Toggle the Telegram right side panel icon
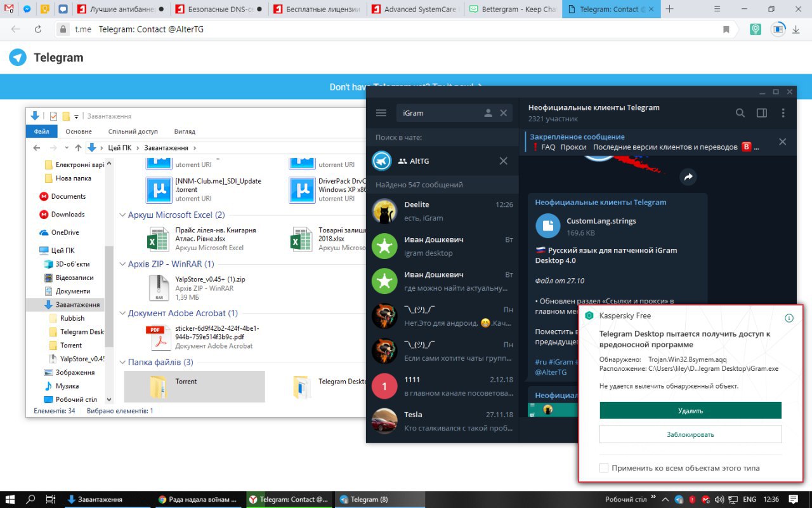 (762, 113)
